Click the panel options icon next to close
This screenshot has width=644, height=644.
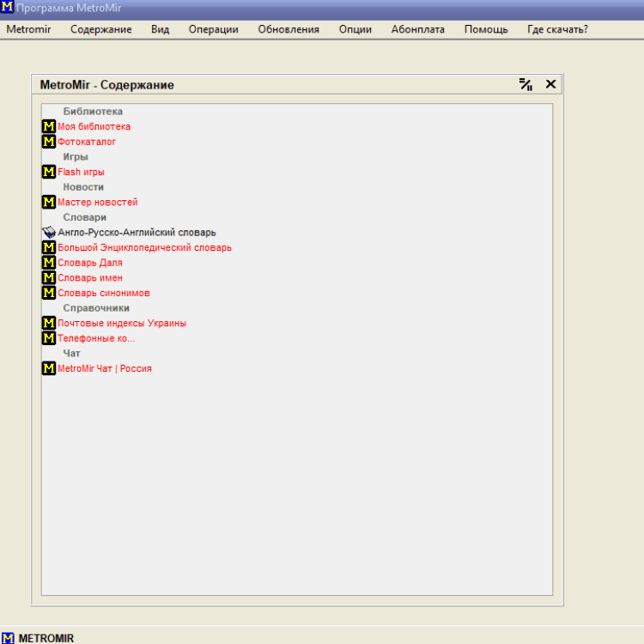526,84
